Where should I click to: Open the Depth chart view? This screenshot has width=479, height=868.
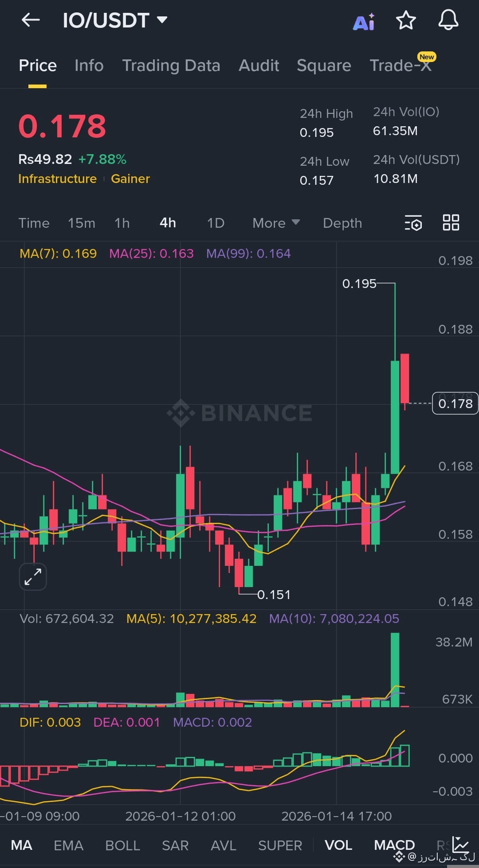[342, 223]
